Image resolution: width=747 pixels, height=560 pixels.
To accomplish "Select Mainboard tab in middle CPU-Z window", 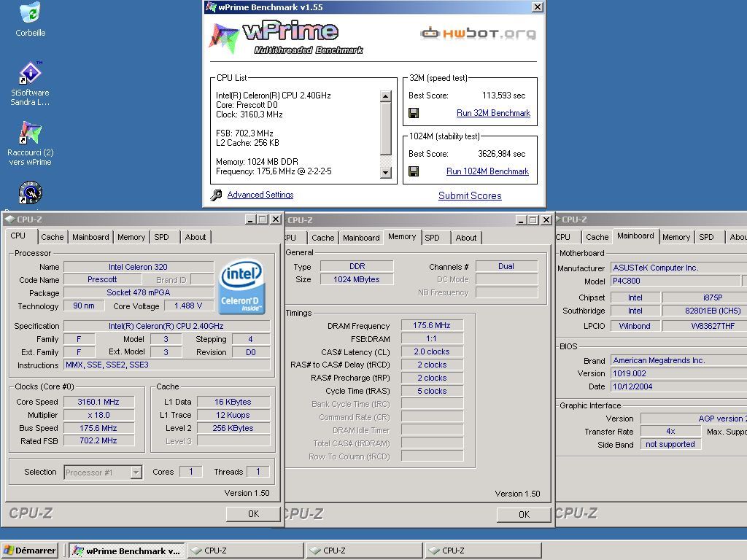I will [x=361, y=238].
